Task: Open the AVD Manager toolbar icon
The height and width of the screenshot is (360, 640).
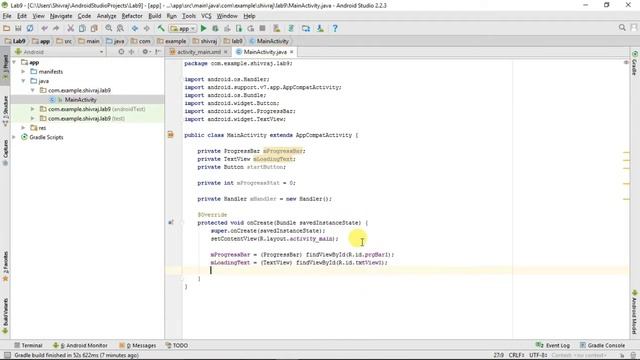Action: point(277,29)
